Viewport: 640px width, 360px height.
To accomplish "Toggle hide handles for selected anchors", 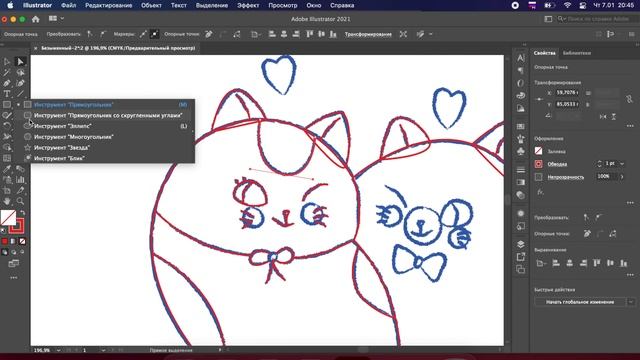I will pyautogui.click(x=154, y=34).
